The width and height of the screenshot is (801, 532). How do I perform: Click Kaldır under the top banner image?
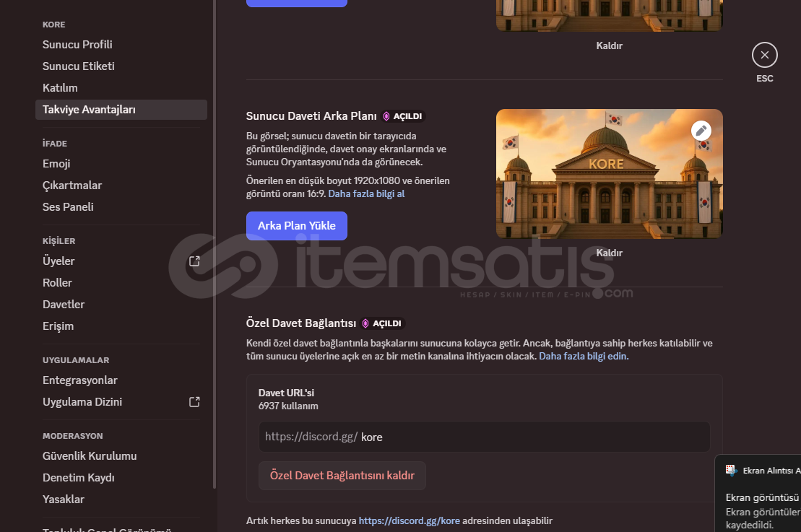[610, 46]
